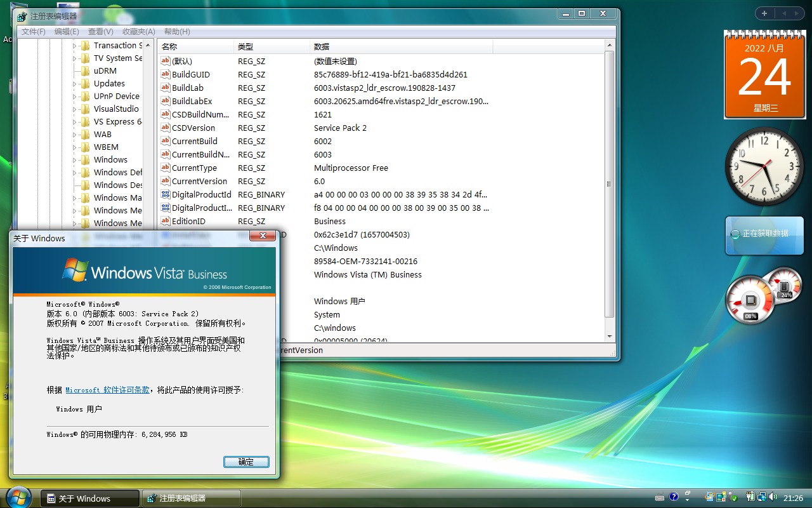Click the values pane vertical scrollbar thumb
The height and width of the screenshot is (508, 812).
point(609,184)
